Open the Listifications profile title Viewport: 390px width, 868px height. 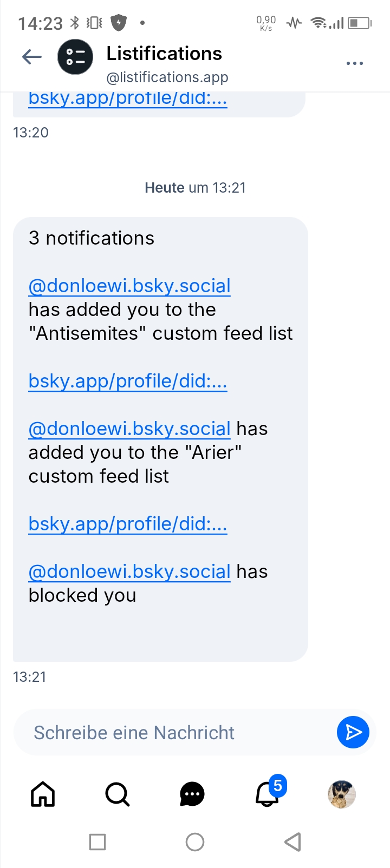[164, 54]
